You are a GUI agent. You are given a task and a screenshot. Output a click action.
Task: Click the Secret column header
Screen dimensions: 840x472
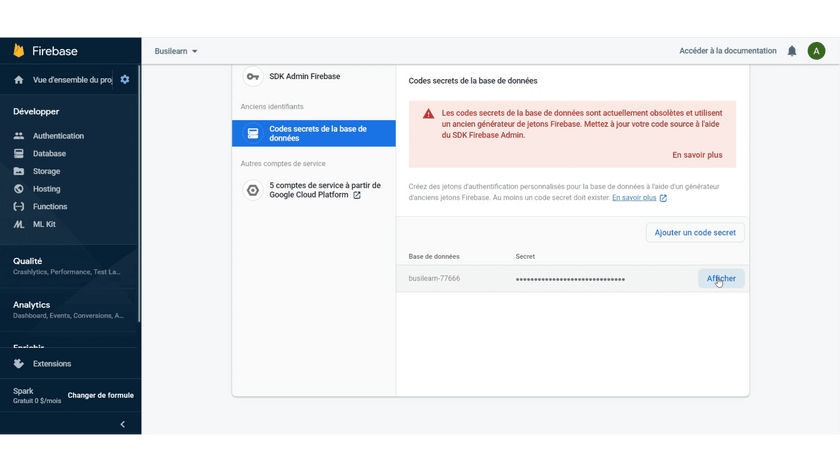tap(525, 257)
